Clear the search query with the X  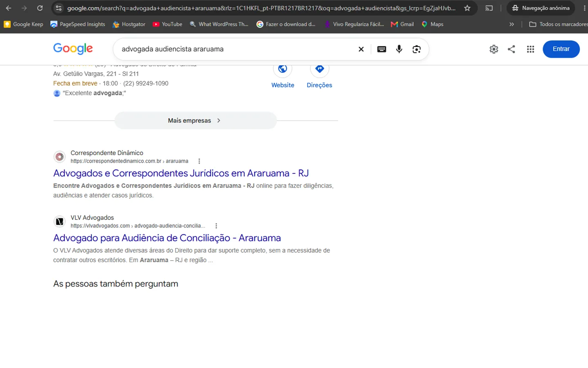tap(361, 49)
